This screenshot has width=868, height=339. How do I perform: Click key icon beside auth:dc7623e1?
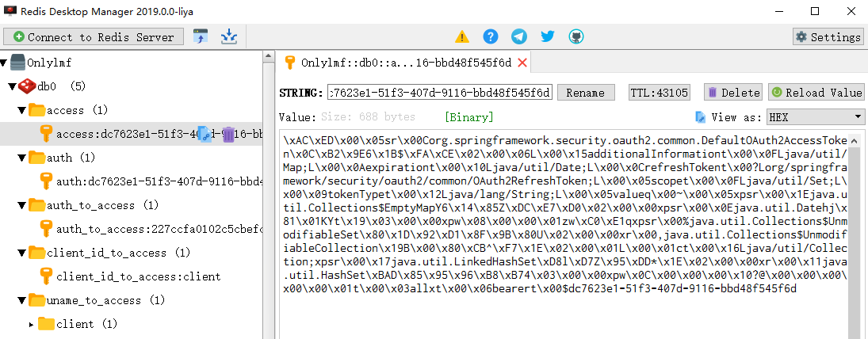coord(46,182)
